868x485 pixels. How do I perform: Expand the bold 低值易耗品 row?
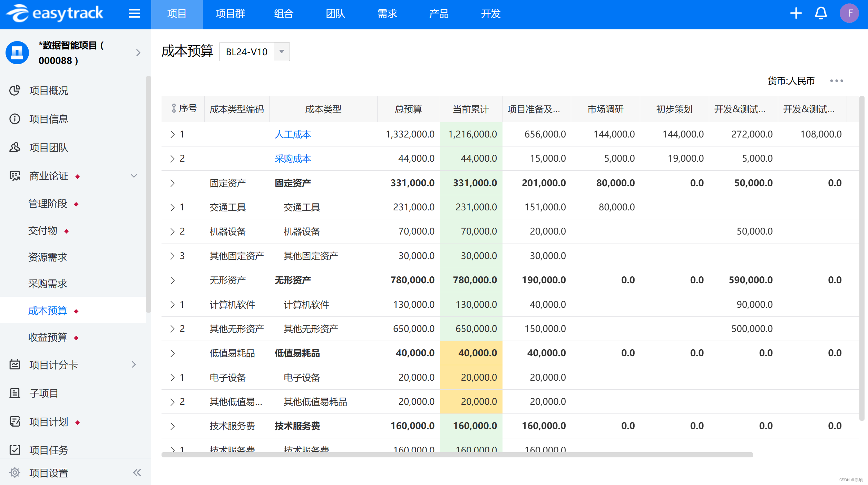click(x=173, y=353)
